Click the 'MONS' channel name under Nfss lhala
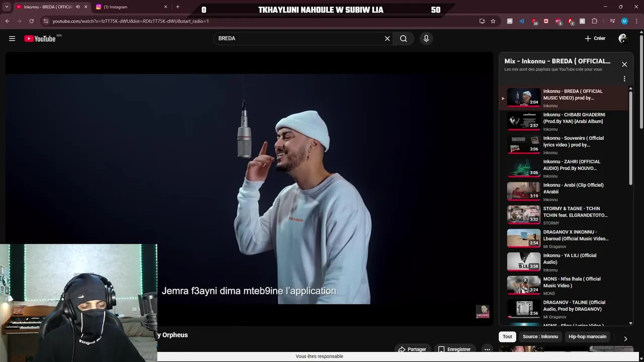 click(549, 294)
